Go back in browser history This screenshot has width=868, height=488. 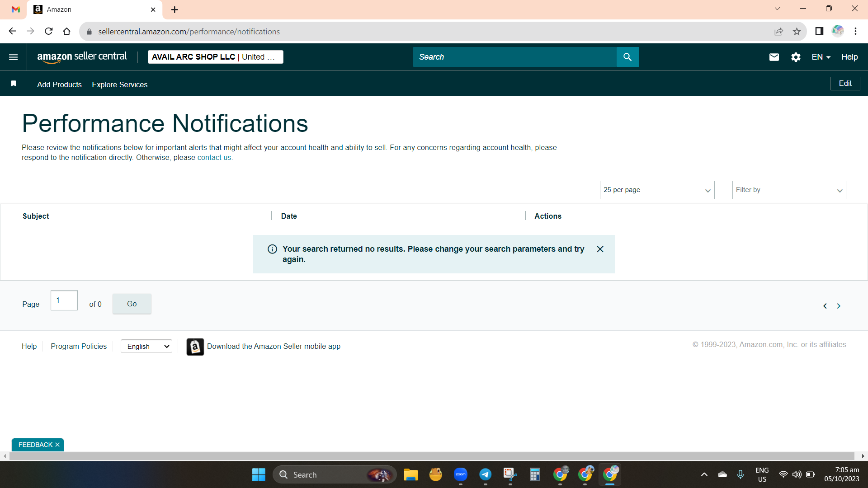12,31
